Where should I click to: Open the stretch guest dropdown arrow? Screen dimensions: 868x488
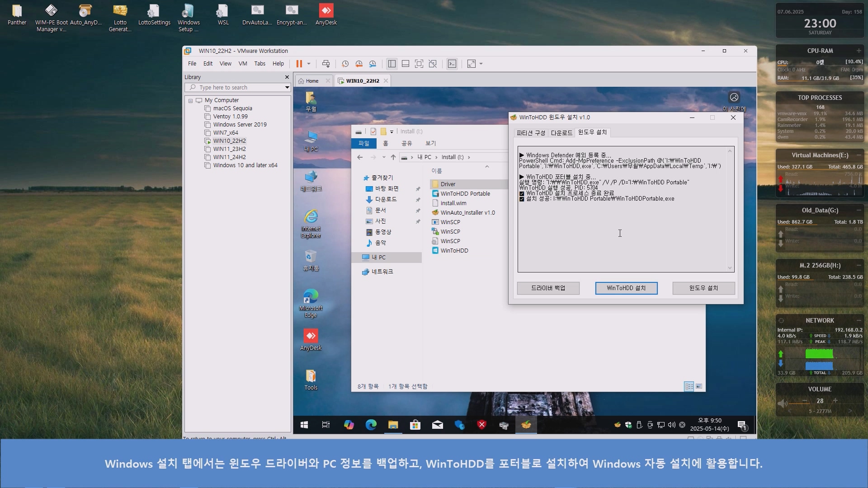coord(481,64)
